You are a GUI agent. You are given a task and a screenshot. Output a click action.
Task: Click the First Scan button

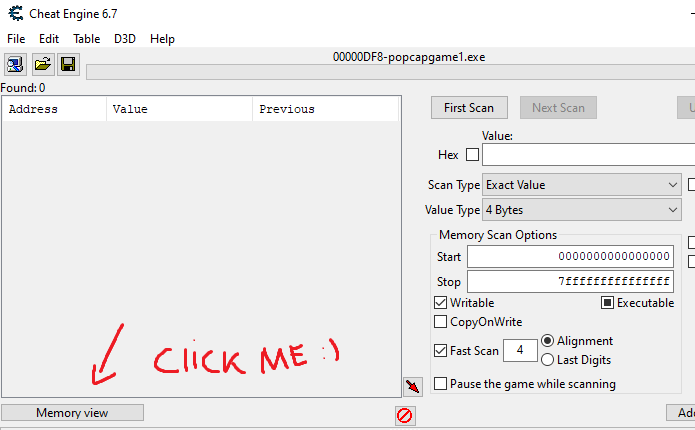point(469,108)
